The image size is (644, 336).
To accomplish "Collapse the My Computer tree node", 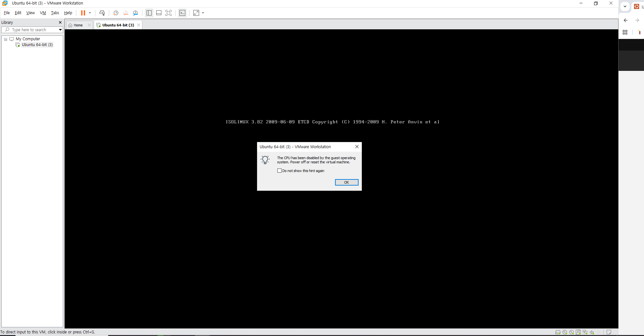I will coord(5,39).
